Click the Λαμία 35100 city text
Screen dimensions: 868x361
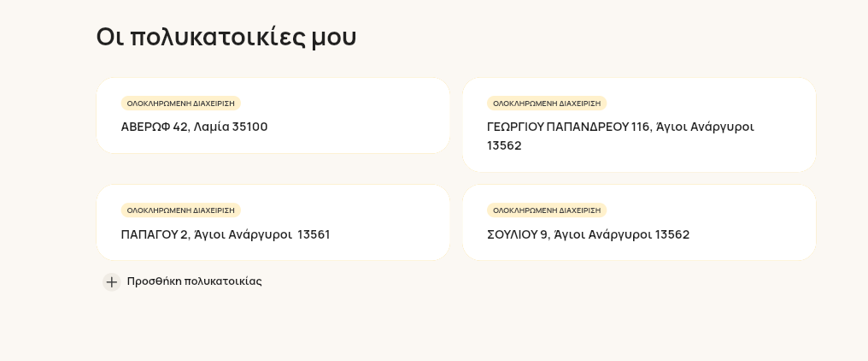231,127
